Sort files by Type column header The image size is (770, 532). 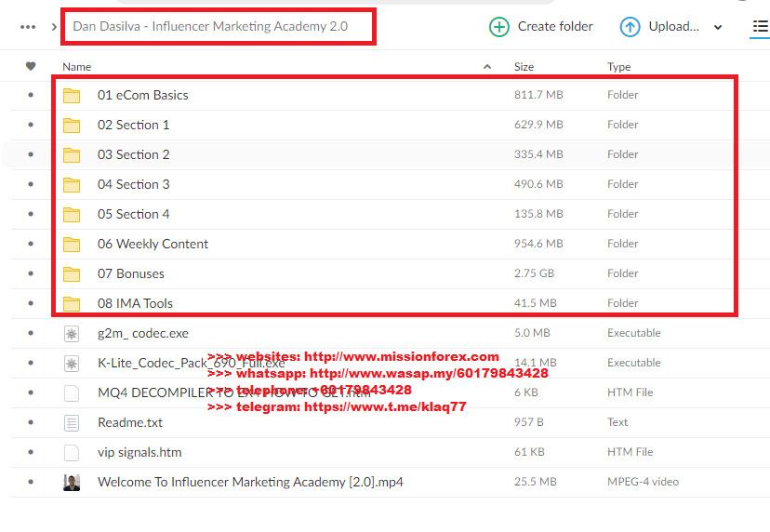[618, 67]
